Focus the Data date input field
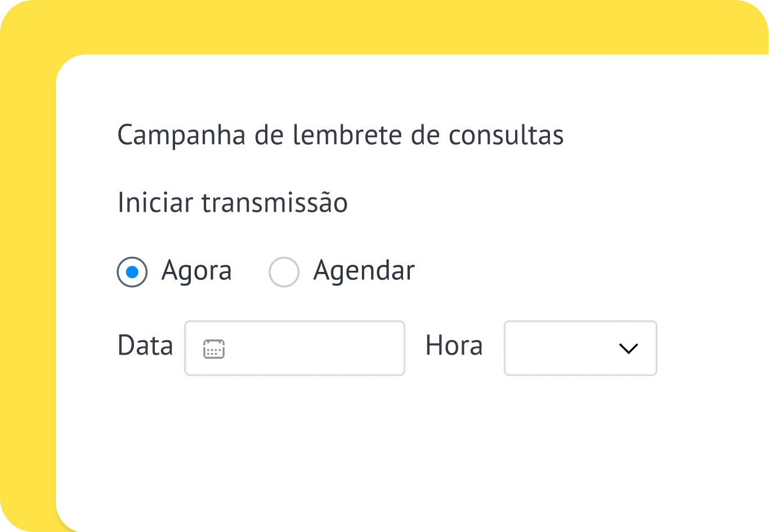 pyautogui.click(x=294, y=348)
